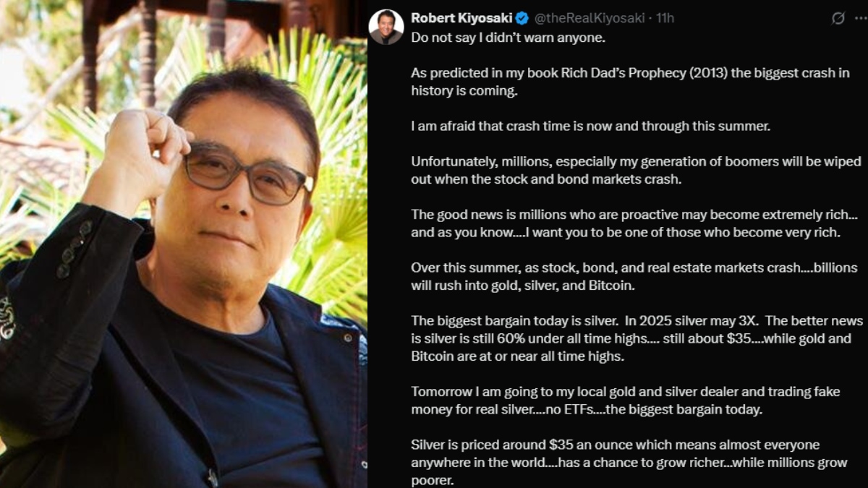Click the 11h post timestamp
The image size is (868, 488).
click(665, 18)
